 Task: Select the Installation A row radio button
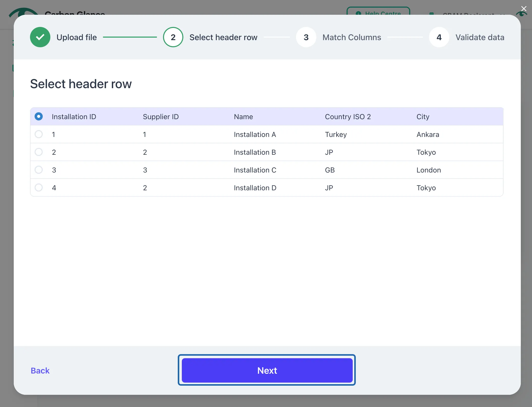coord(39,134)
